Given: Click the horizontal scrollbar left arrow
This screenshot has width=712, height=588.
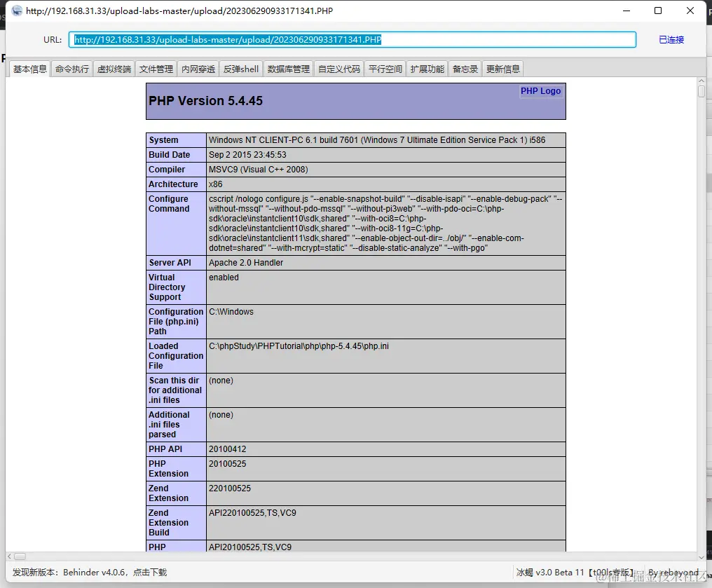Looking at the screenshot, I should [9, 556].
